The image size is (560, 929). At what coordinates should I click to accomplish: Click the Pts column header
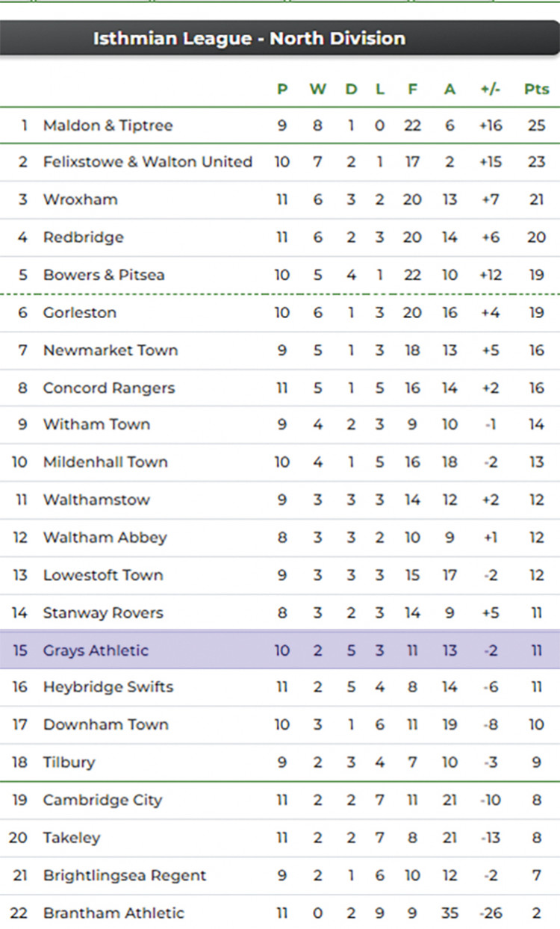click(536, 90)
